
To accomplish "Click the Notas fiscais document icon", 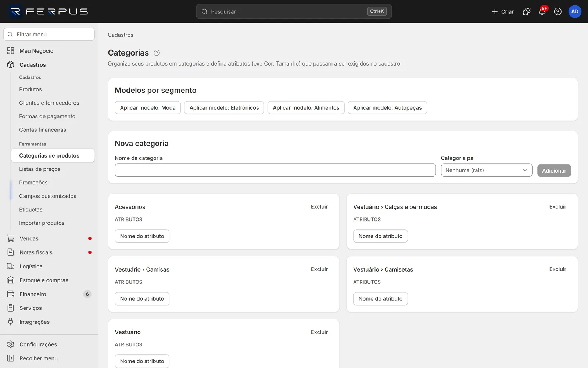I will point(11,252).
